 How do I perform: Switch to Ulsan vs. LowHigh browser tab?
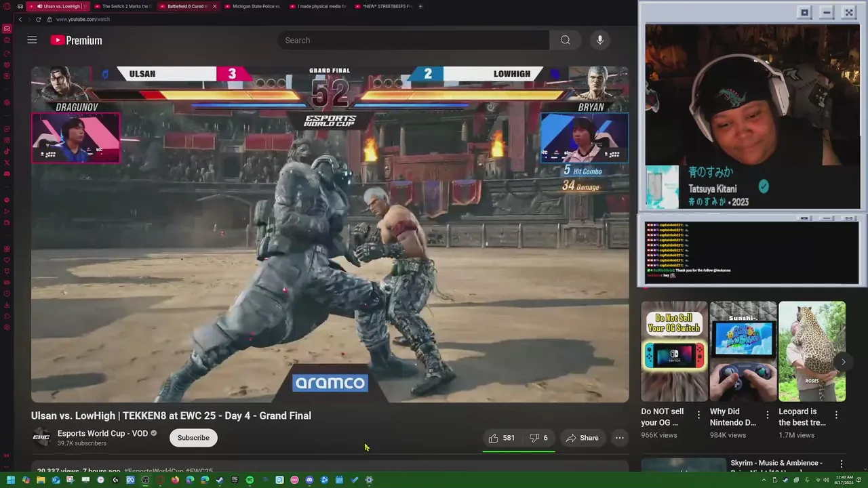58,6
